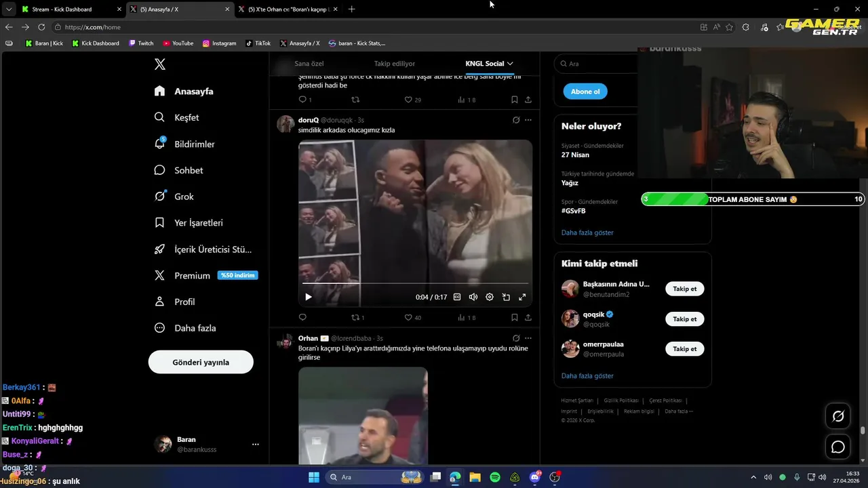Open Twitch bookmark
This screenshot has height=488, width=868.
(142, 43)
